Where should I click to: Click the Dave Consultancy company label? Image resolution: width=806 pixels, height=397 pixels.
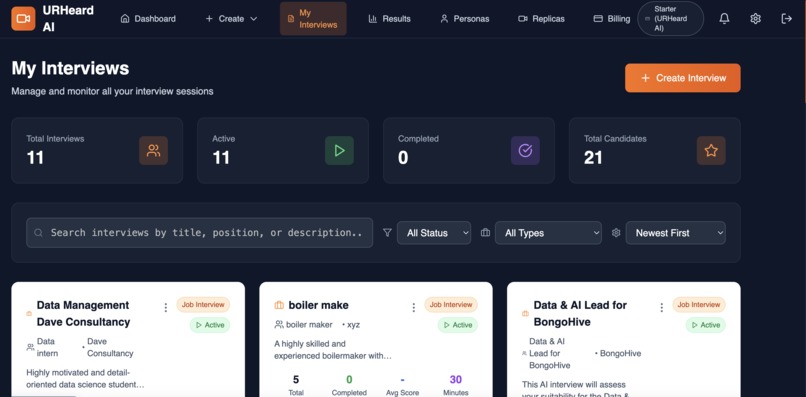pyautogui.click(x=110, y=347)
